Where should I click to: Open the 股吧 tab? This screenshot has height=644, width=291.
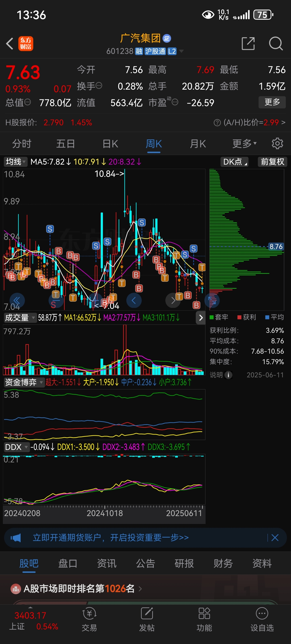[x=29, y=564]
